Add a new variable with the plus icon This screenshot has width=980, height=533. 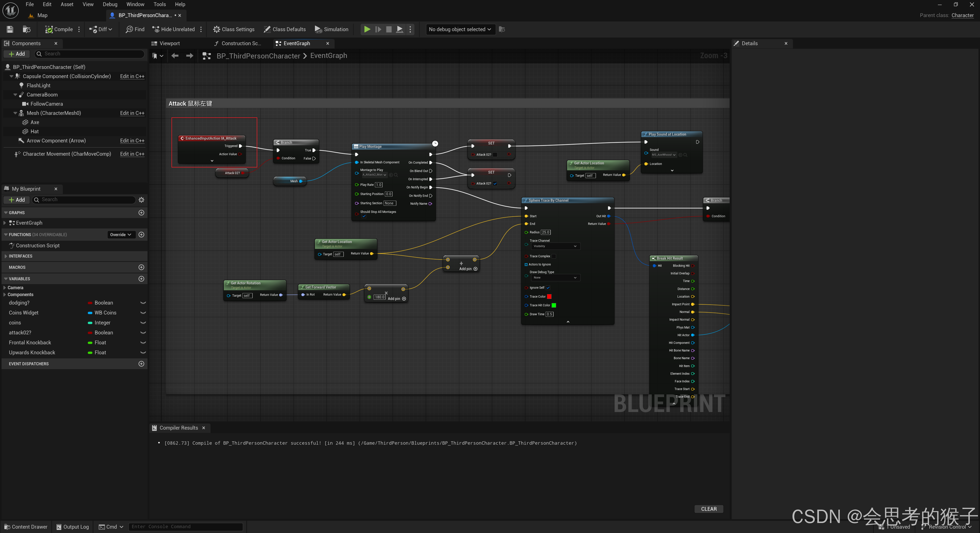click(x=142, y=279)
